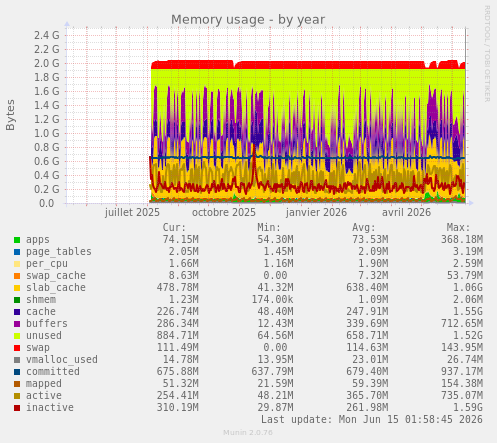Click the 'buffers' legend label

47,324
